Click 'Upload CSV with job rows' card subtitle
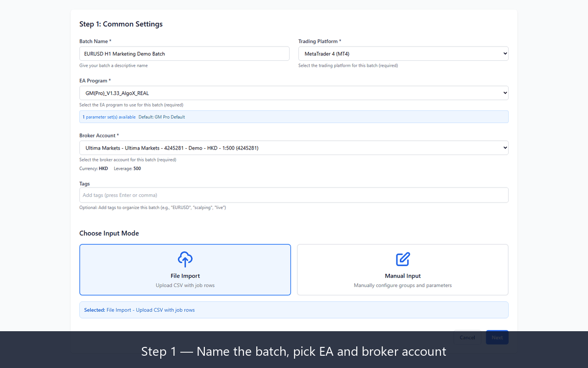 click(x=185, y=285)
